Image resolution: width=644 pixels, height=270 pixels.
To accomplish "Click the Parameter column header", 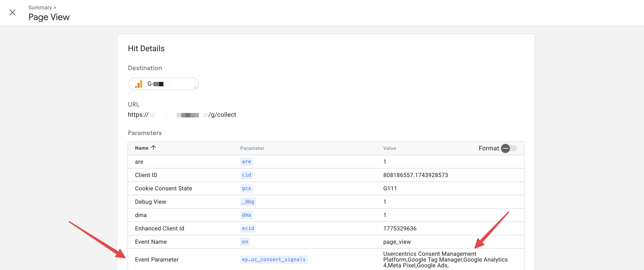I will pyautogui.click(x=252, y=148).
